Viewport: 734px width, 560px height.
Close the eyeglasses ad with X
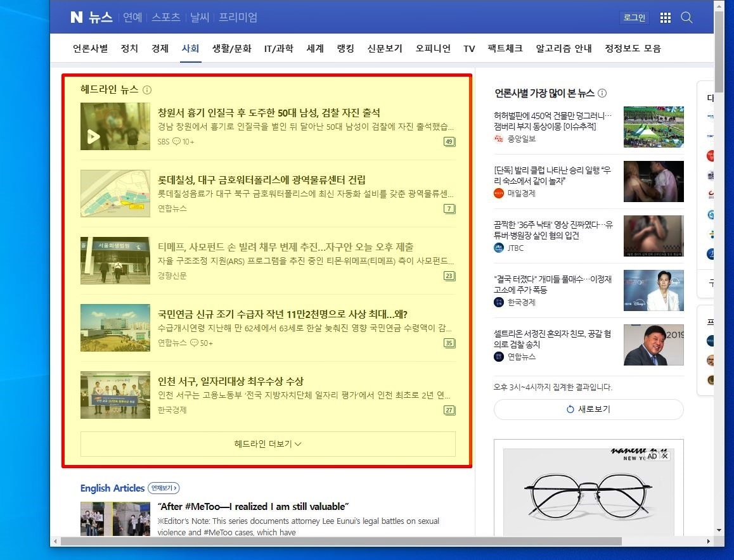[665, 456]
